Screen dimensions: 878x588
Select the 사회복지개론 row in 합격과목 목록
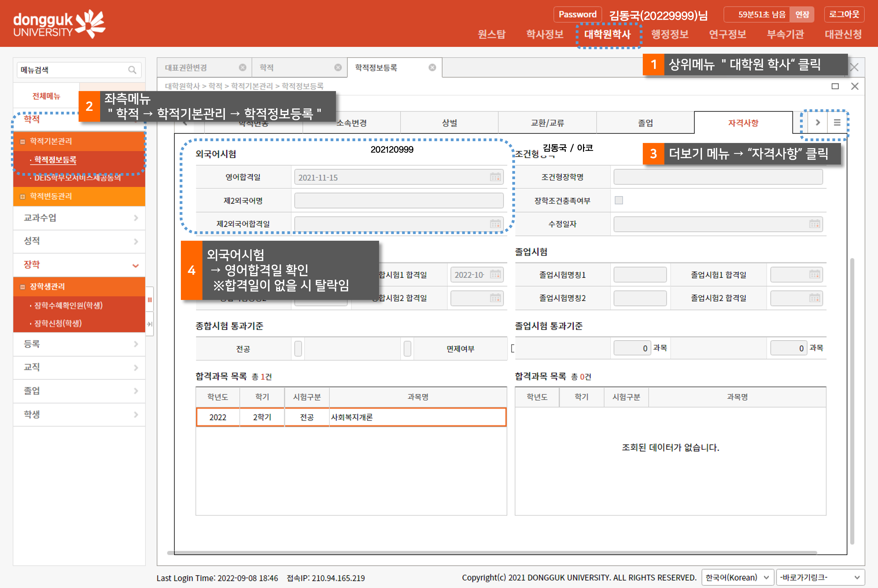(x=351, y=417)
